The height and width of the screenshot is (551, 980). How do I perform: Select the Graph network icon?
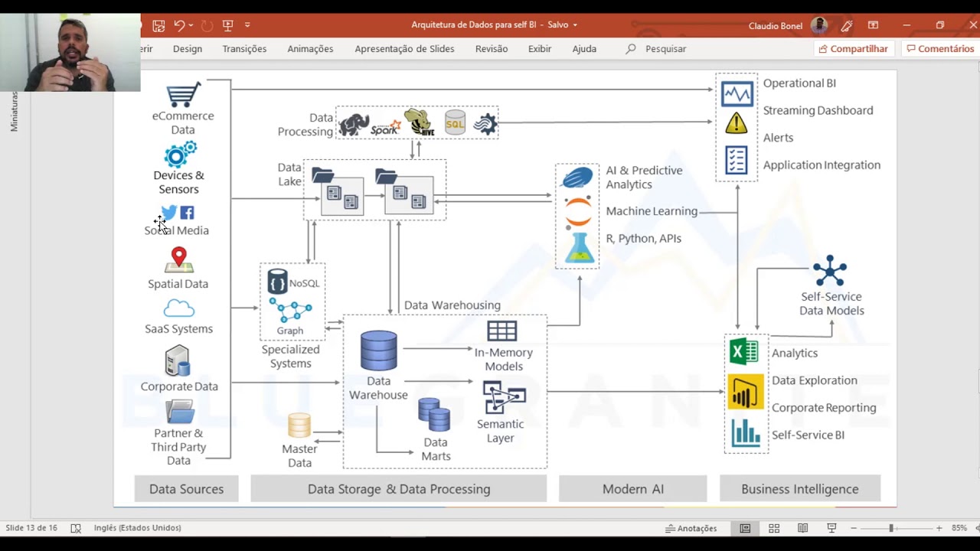(291, 311)
